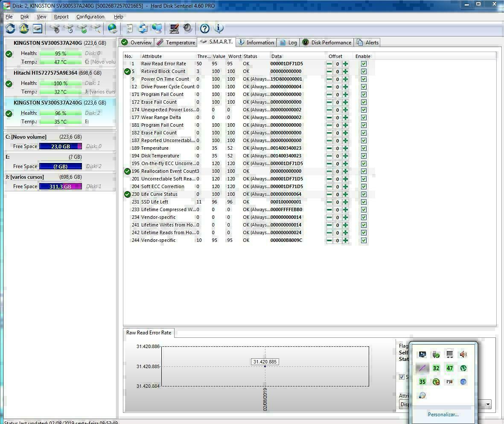Click the blue round icon in tray popup

click(x=463, y=382)
